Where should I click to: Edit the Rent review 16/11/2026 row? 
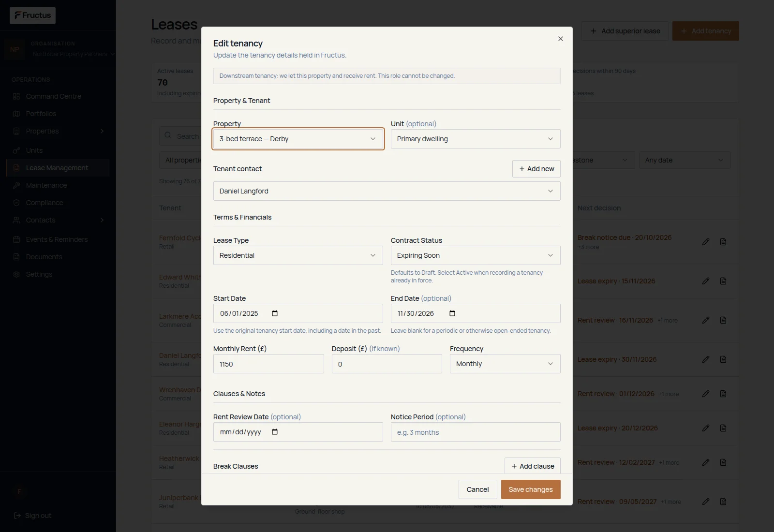pos(706,320)
